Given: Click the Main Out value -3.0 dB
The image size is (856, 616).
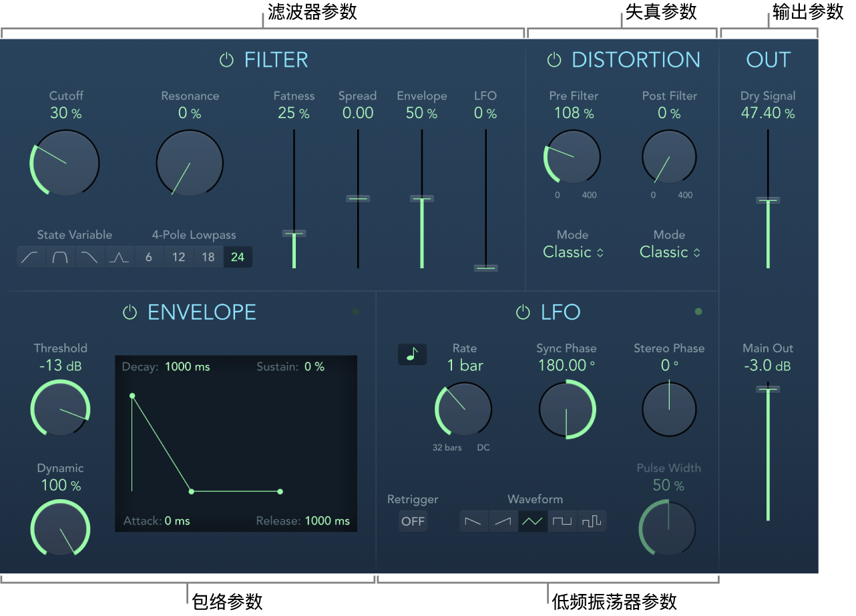Looking at the screenshot, I should click(768, 365).
